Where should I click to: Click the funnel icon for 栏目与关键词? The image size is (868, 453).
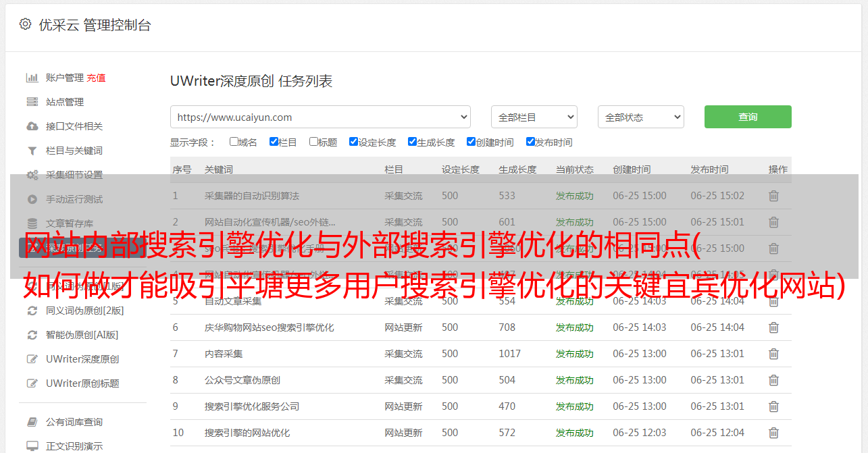click(x=32, y=151)
